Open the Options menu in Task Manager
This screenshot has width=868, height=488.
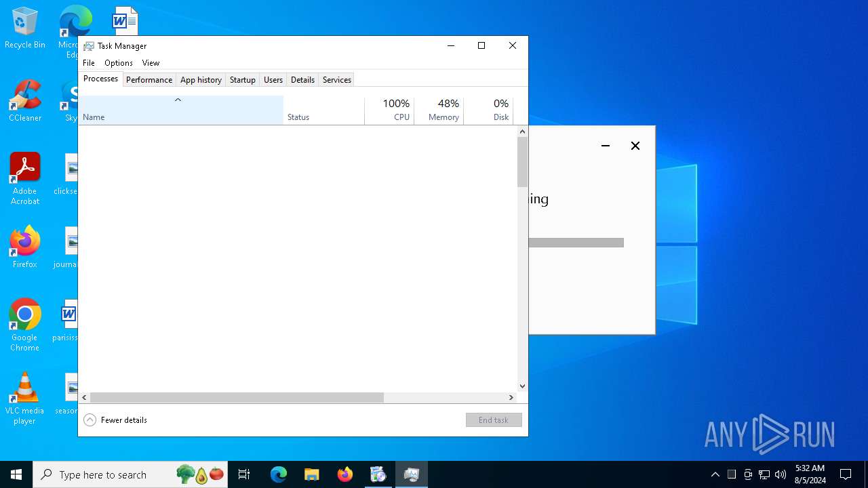pos(119,63)
